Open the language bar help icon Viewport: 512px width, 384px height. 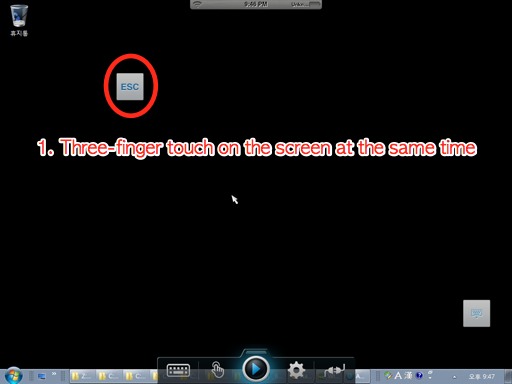(x=419, y=376)
